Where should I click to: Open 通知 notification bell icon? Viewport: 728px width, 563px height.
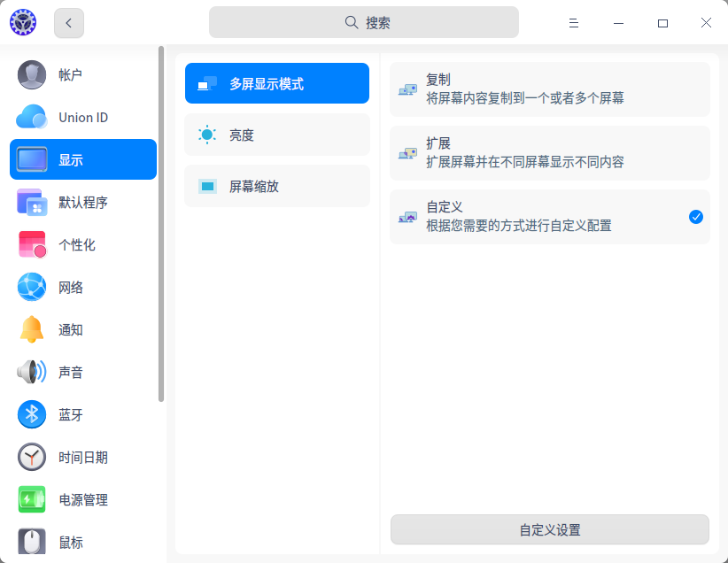(x=32, y=330)
